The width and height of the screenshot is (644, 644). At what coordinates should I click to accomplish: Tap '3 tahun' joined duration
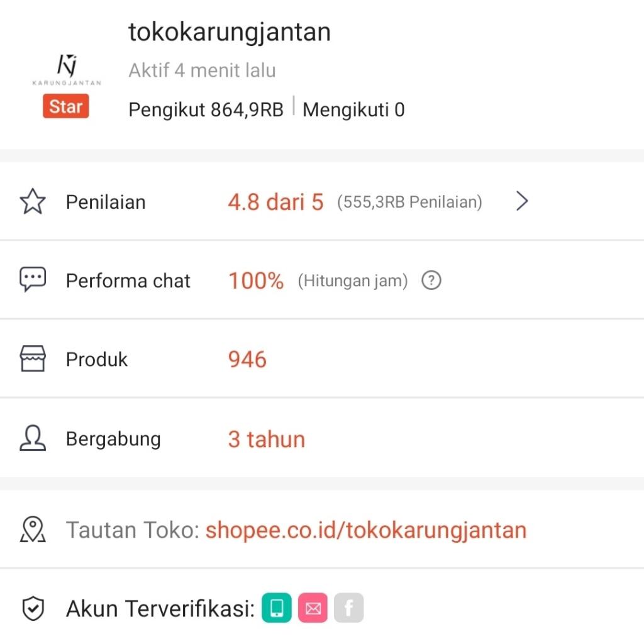(267, 439)
